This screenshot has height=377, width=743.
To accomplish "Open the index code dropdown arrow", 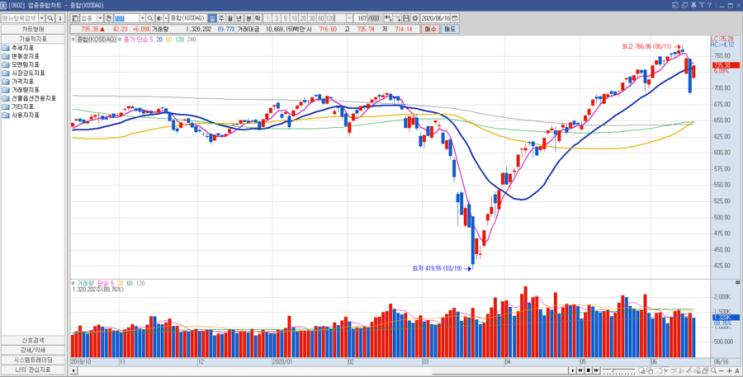I will (143, 18).
